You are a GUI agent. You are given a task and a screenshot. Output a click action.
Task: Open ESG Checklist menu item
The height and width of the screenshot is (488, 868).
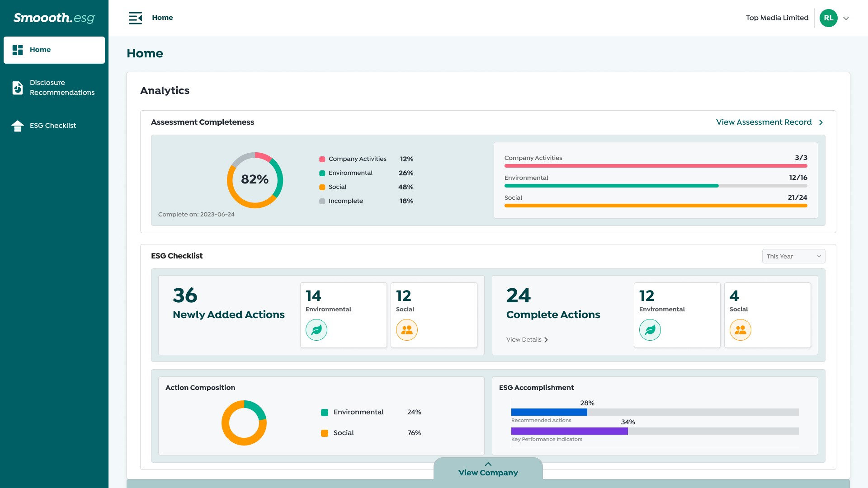53,126
